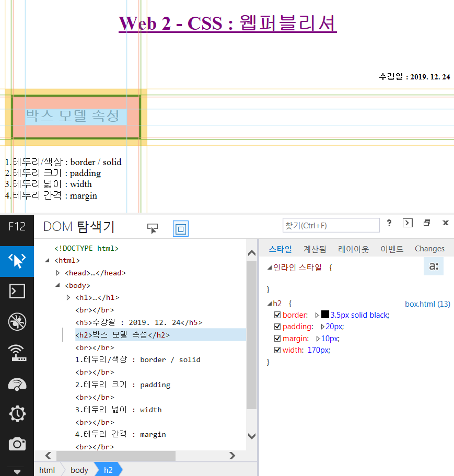Open the Network tool icon

click(17, 353)
